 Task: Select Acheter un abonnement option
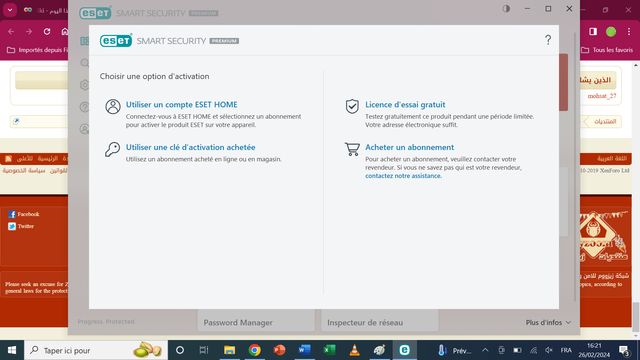pos(409,147)
